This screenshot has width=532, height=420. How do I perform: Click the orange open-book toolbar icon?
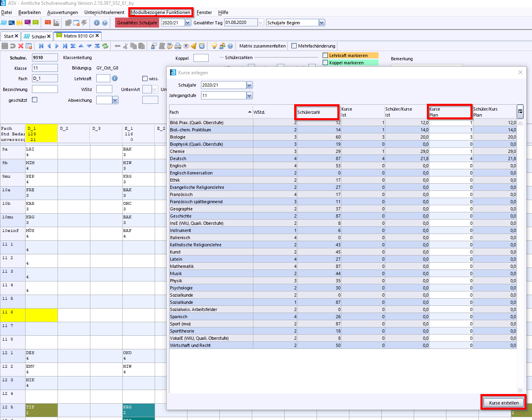point(48,23)
